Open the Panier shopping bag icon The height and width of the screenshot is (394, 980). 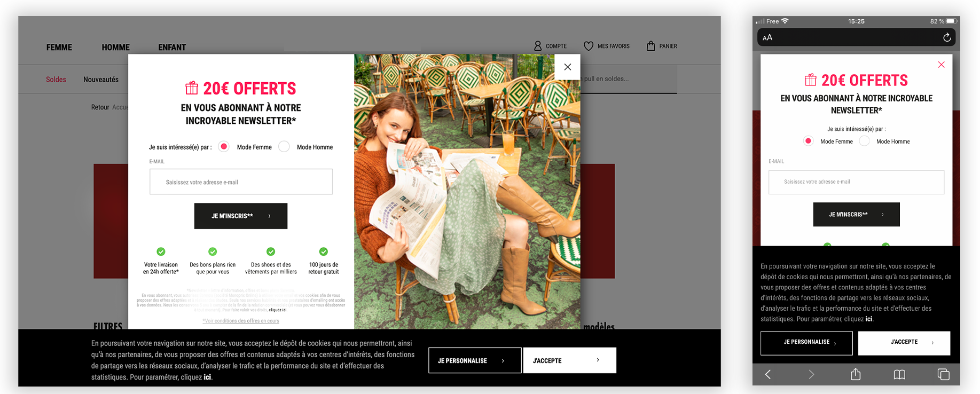(x=650, y=46)
